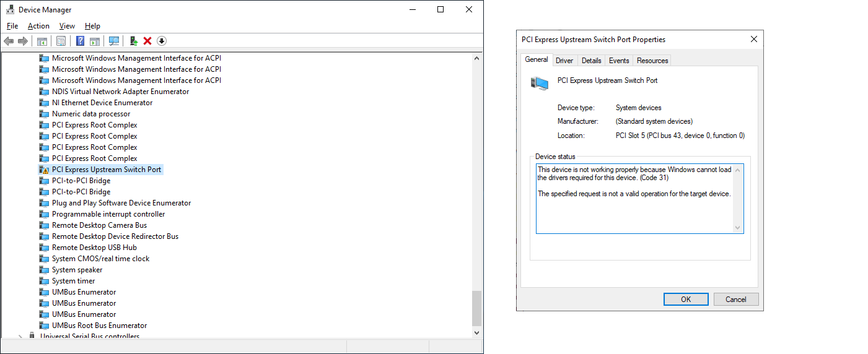The width and height of the screenshot is (868, 354).
Task: Select UMBus Root Bus Enumerator
Action: (x=99, y=326)
